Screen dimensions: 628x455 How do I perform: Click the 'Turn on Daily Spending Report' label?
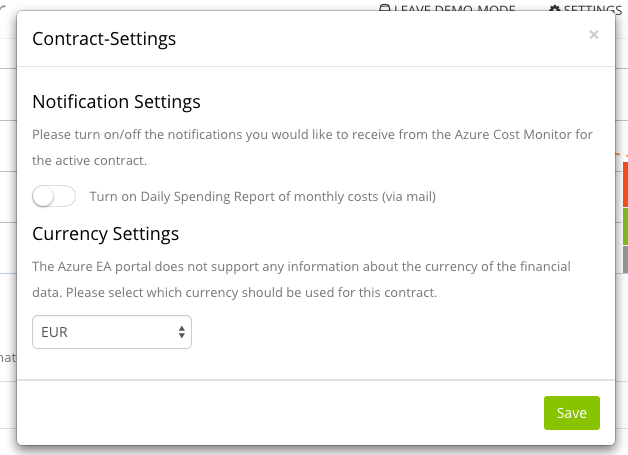click(262, 197)
